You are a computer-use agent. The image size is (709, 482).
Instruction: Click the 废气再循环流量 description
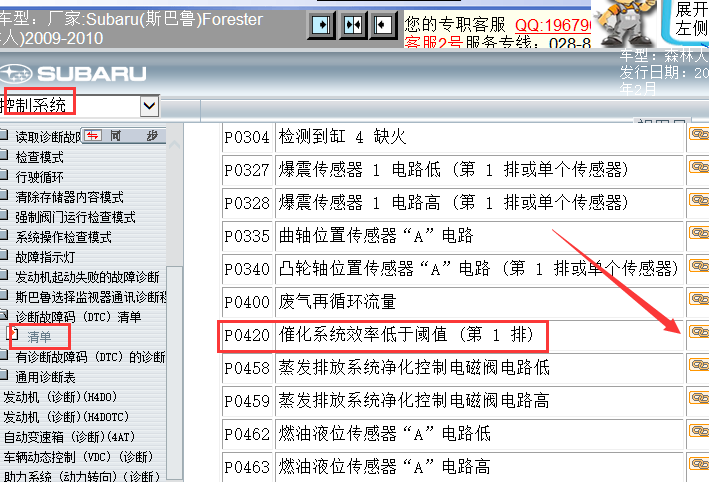tap(337, 302)
